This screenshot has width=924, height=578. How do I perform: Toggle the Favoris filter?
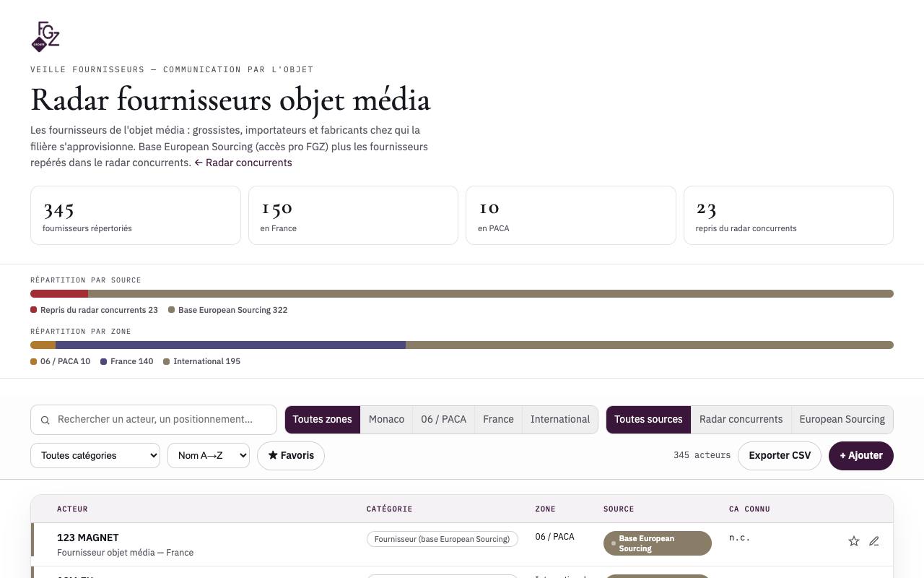291,456
